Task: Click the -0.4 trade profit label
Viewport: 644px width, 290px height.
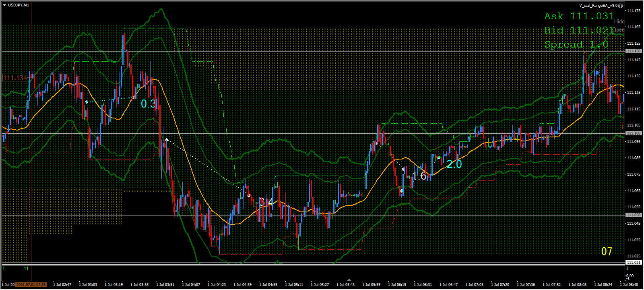Action: pos(264,202)
